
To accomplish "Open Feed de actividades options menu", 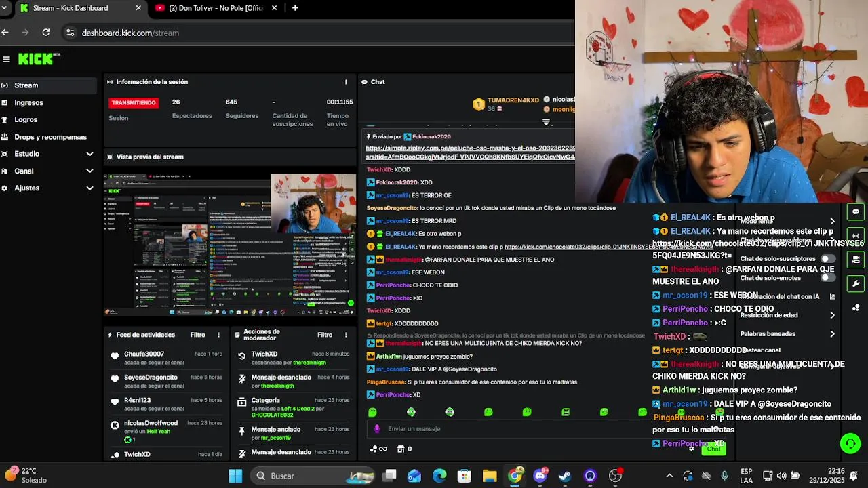I will click(218, 335).
